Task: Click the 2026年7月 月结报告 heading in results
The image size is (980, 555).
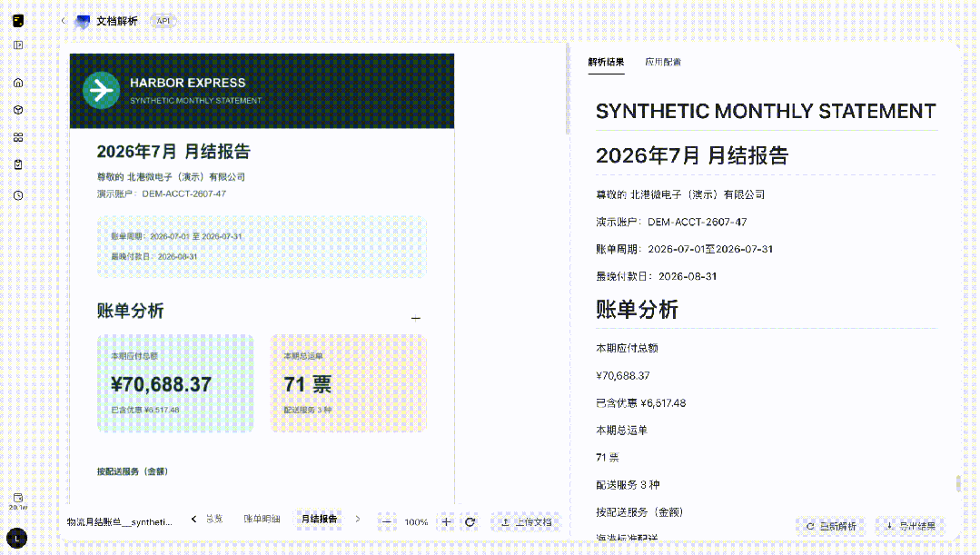Action: click(692, 155)
